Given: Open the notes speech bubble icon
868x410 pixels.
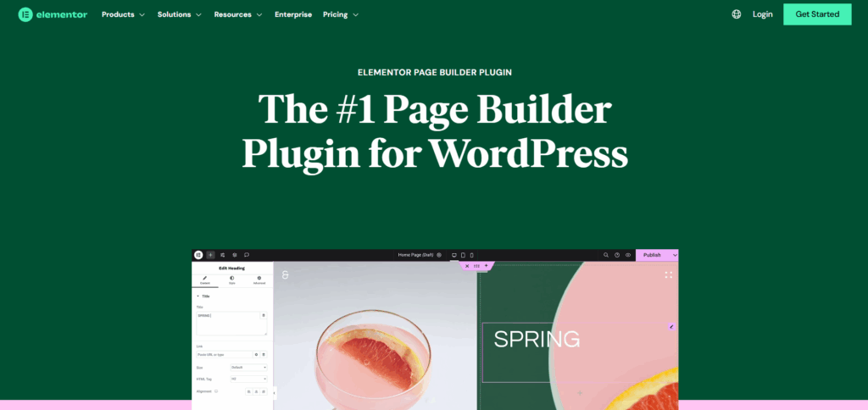Looking at the screenshot, I should click(247, 255).
